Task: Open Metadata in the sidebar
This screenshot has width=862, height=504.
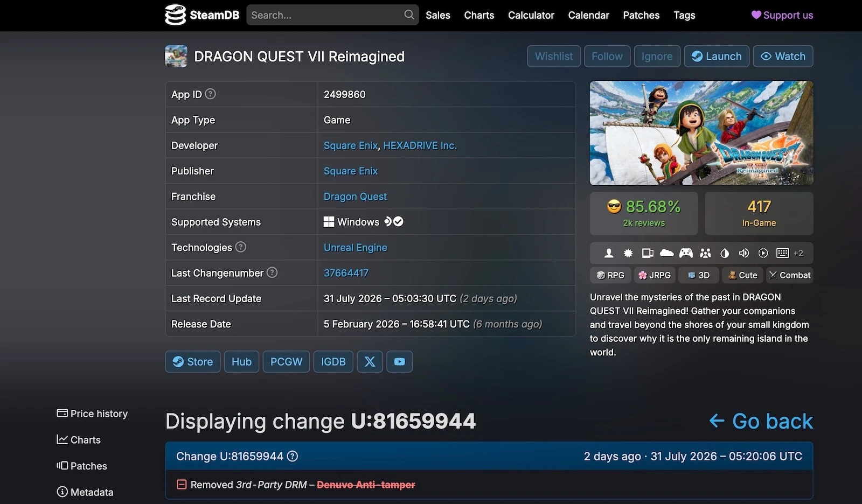Action: coord(85,492)
